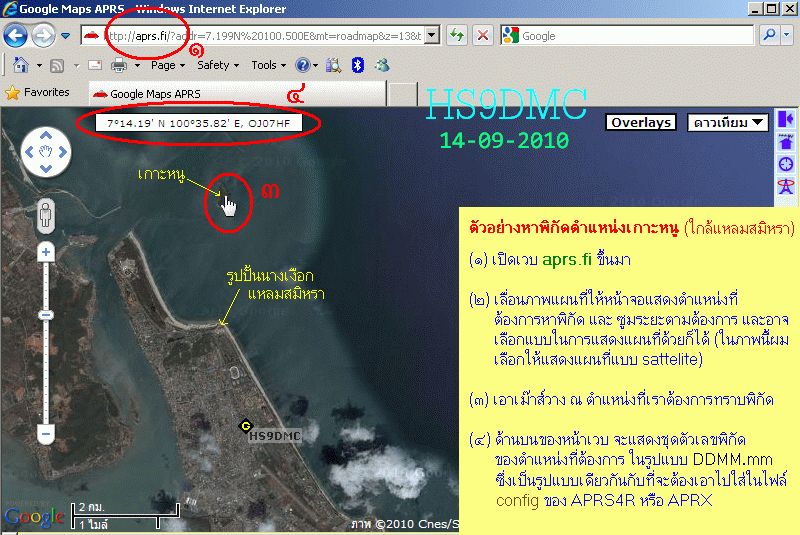Go back using the browser Back arrow
Image resolution: width=800 pixels, height=535 pixels.
point(15,36)
